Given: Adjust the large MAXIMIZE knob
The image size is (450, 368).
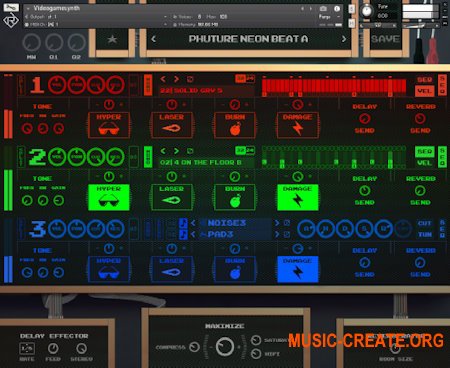Looking at the screenshot, I should coord(225,346).
